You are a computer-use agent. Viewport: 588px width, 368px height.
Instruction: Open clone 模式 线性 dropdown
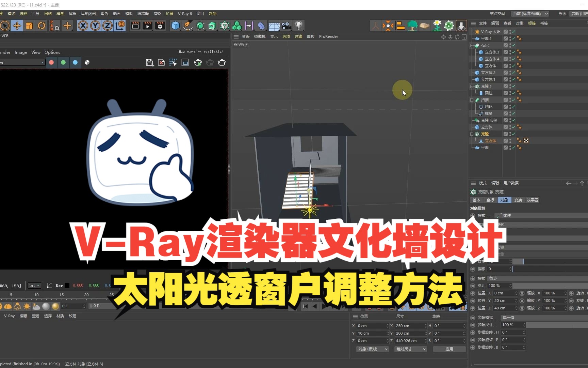coord(541,215)
